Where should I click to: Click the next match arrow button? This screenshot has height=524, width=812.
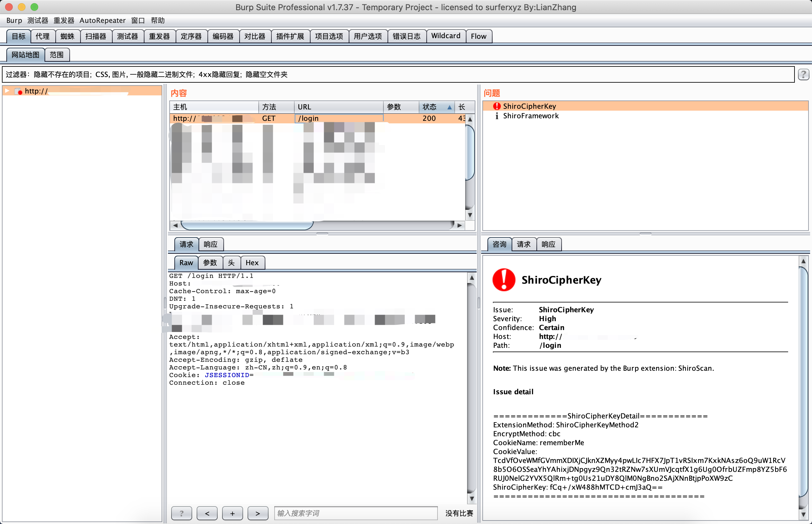258,513
